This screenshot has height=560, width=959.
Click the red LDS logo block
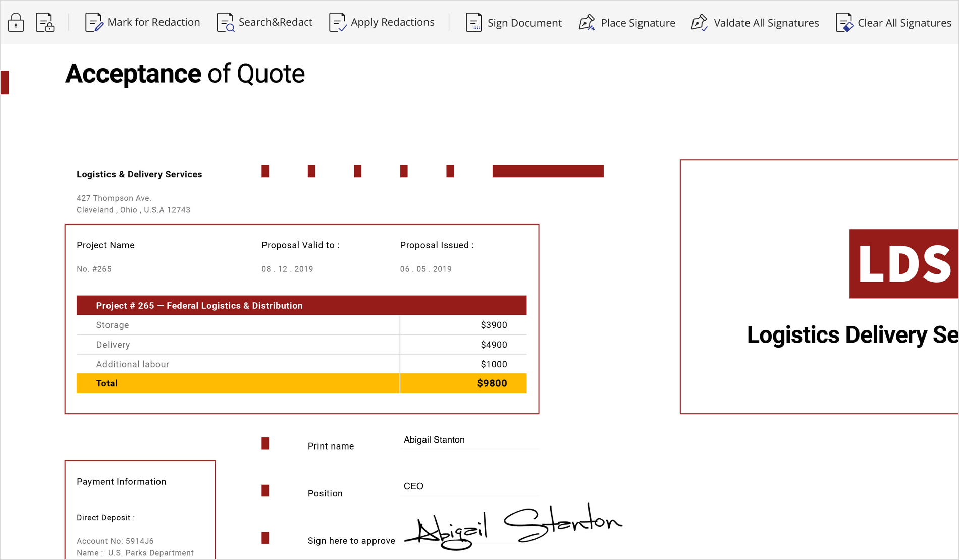pyautogui.click(x=903, y=264)
